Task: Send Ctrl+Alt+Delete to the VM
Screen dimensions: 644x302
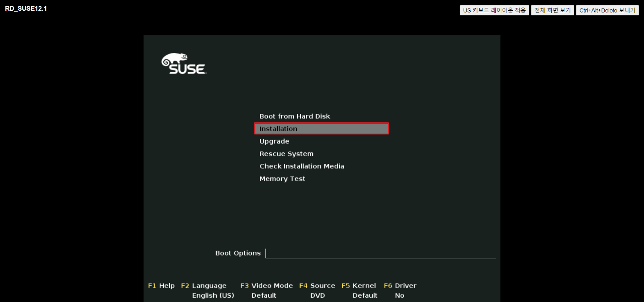Action: click(607, 10)
